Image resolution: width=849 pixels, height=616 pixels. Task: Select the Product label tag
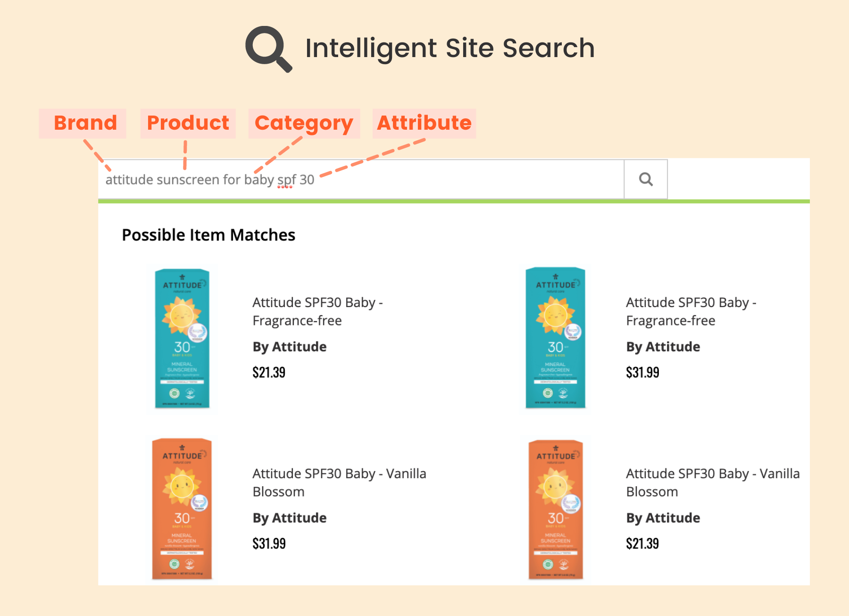point(188,123)
